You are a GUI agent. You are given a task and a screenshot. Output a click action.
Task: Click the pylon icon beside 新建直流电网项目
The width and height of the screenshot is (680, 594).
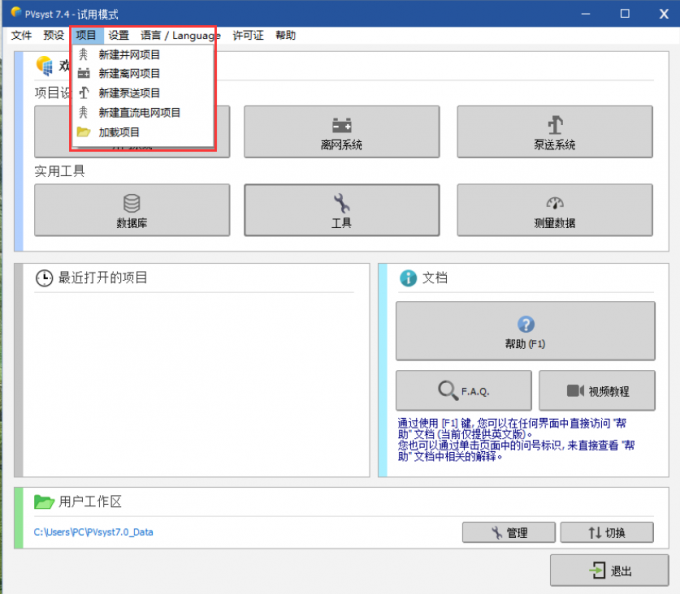click(x=83, y=112)
